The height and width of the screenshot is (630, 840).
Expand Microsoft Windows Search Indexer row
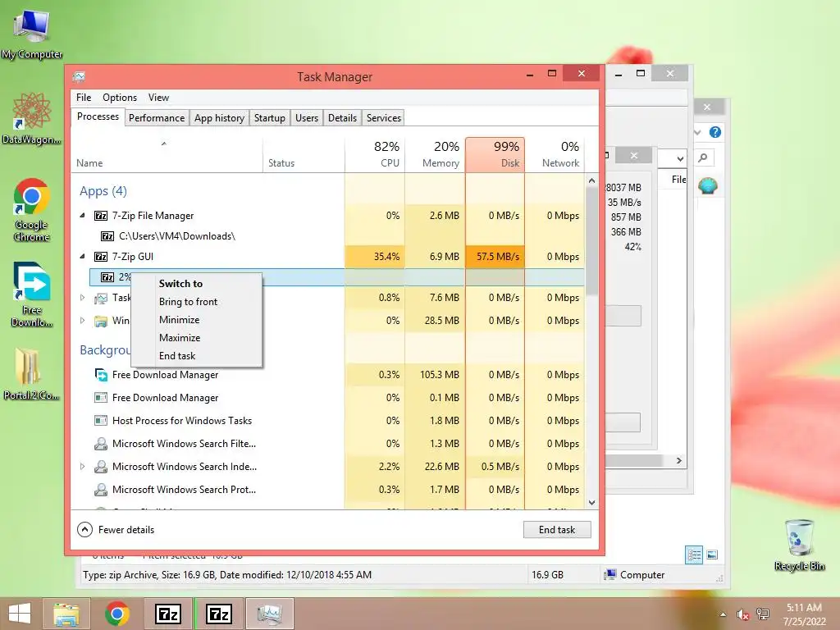[82, 467]
